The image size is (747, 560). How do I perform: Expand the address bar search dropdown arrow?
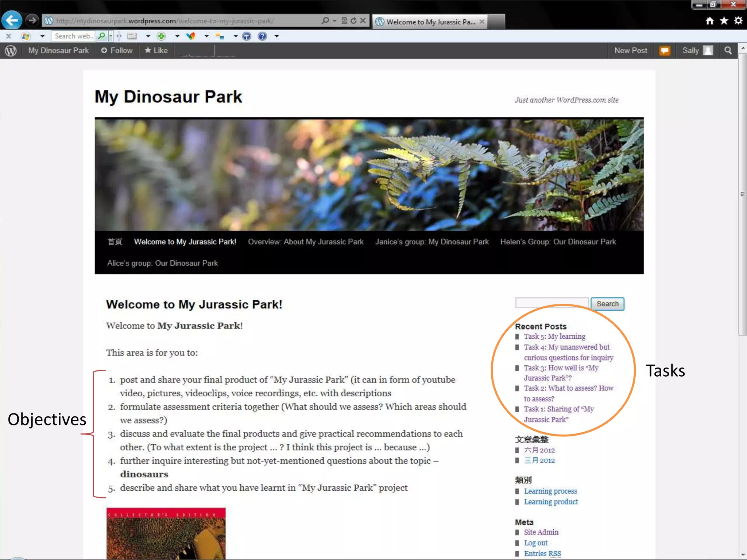coord(334,21)
